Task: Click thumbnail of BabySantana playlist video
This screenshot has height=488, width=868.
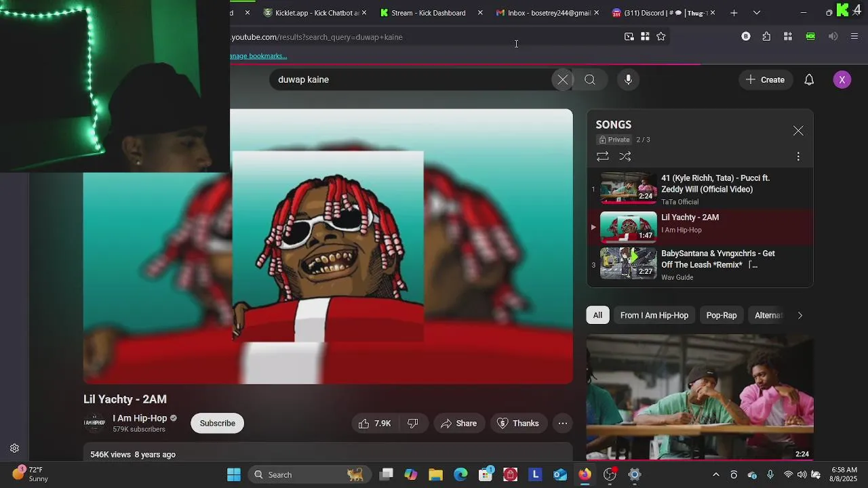Action: 629,264
